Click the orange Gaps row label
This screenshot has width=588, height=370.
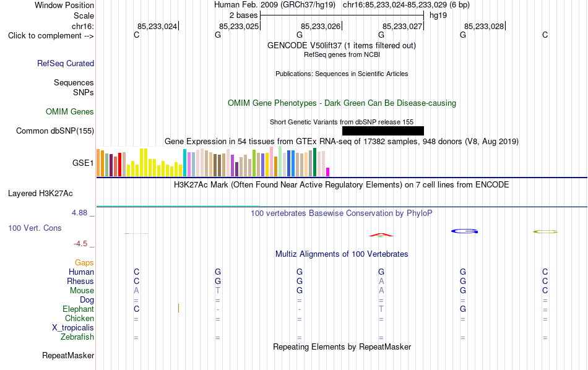[84, 263]
